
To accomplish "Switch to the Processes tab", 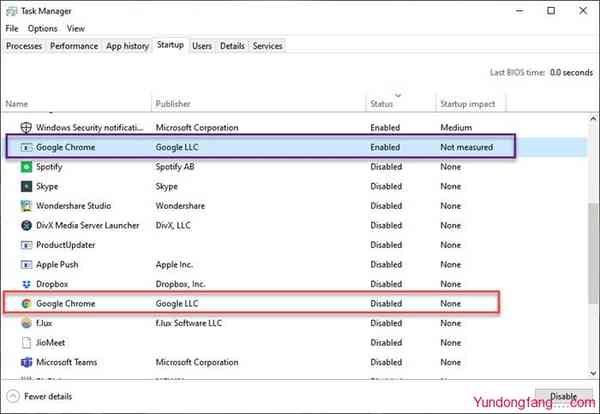I will click(24, 46).
